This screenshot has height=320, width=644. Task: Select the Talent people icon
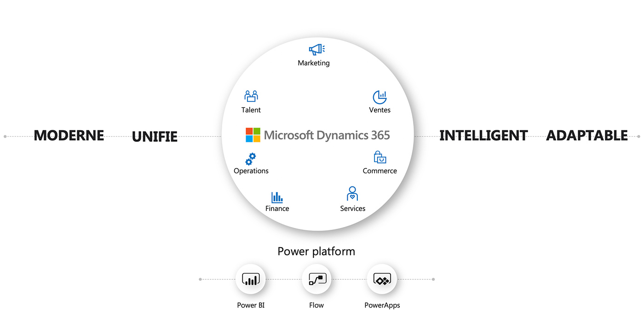[251, 96]
